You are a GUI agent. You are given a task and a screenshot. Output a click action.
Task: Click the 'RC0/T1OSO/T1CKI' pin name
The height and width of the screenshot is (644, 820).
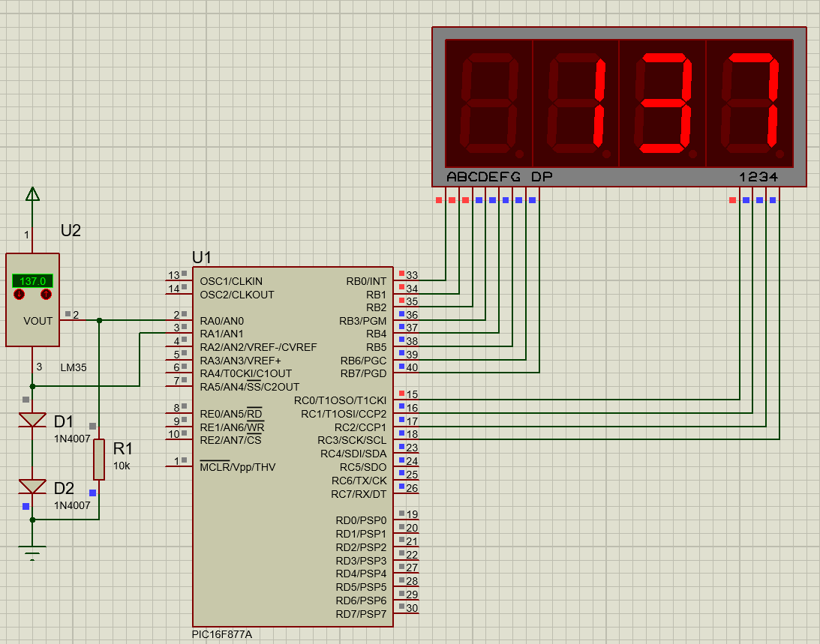[x=340, y=400]
